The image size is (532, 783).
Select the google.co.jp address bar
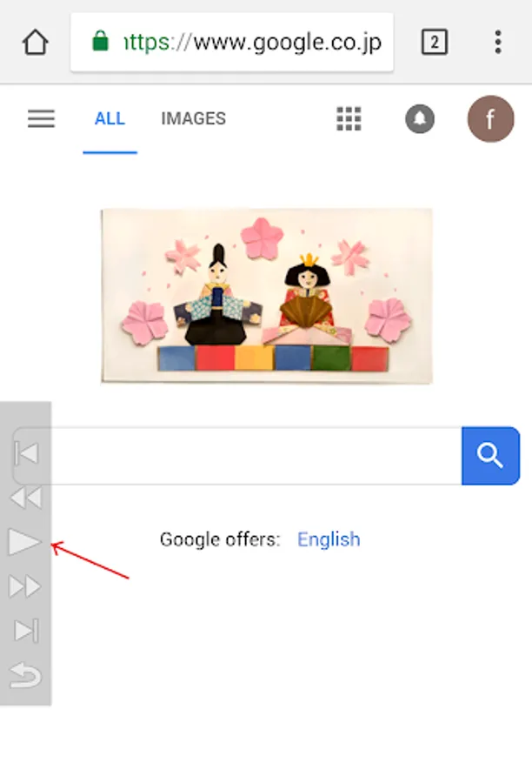pos(232,43)
